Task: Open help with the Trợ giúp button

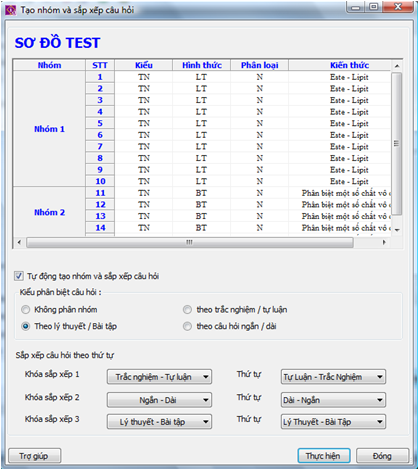Action: (34, 456)
